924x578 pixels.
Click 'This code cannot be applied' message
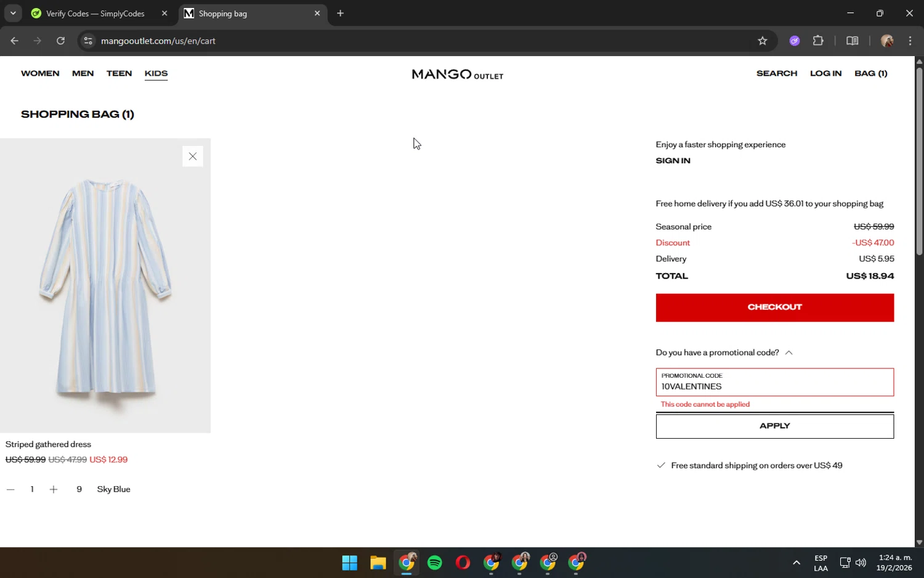coord(705,404)
